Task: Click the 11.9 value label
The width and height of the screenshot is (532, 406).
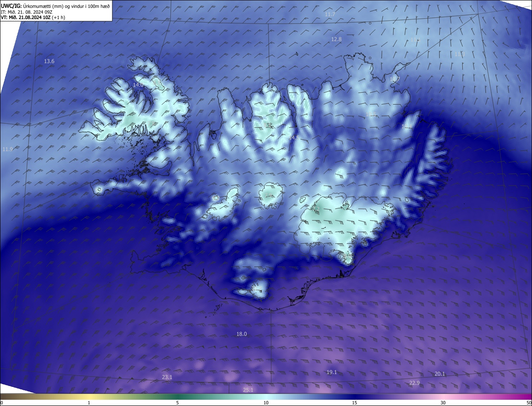Action: (7, 149)
